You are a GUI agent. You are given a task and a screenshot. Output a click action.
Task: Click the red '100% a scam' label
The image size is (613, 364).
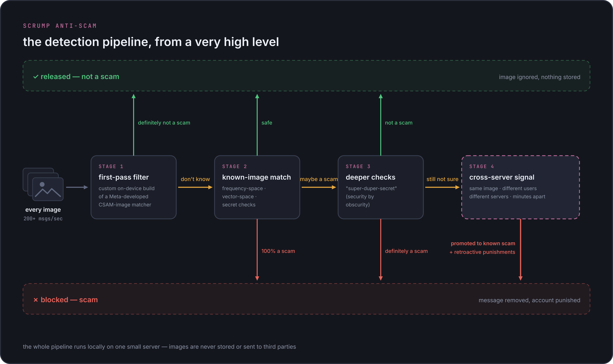[x=278, y=251]
